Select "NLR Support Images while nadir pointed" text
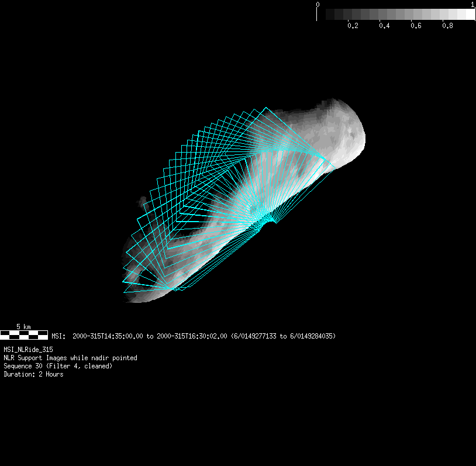This screenshot has height=466, width=476. (x=70, y=358)
